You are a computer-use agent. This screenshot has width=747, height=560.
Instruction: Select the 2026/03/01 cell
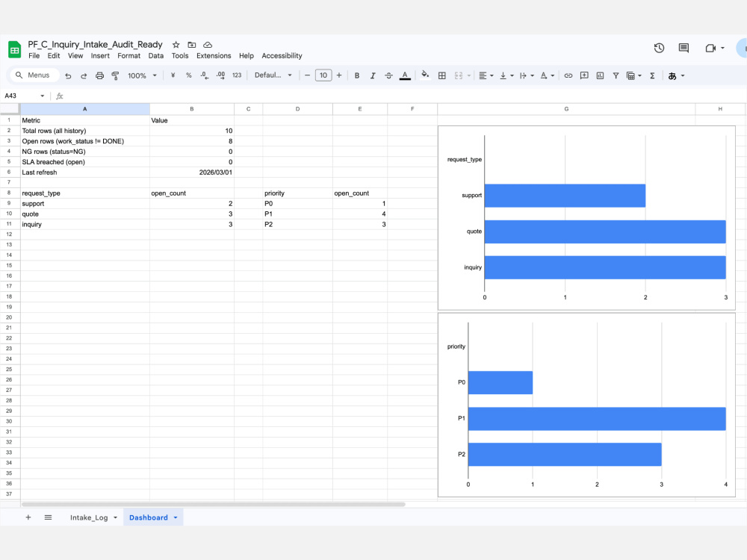(192, 172)
